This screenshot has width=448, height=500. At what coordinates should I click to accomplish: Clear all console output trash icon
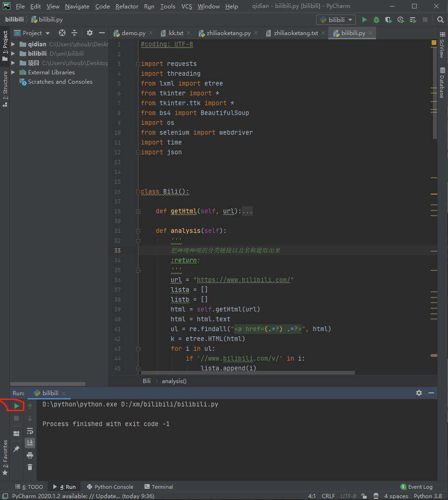(30, 467)
